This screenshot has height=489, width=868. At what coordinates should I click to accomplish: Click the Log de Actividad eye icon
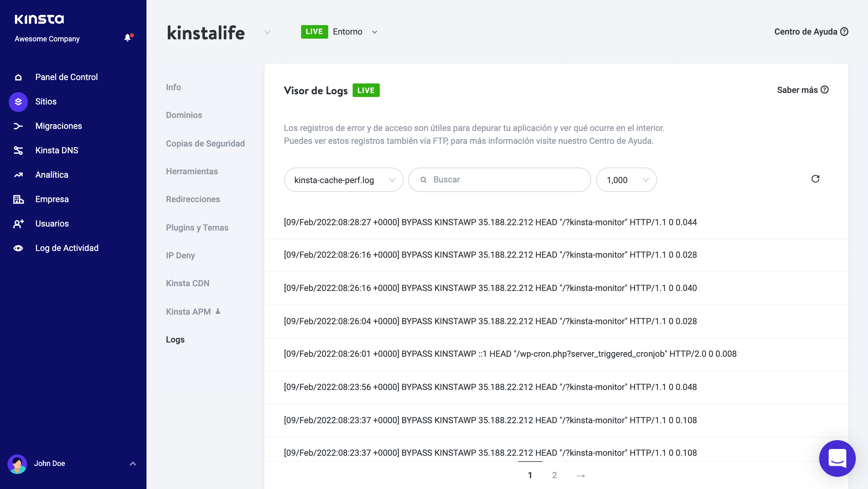point(18,248)
